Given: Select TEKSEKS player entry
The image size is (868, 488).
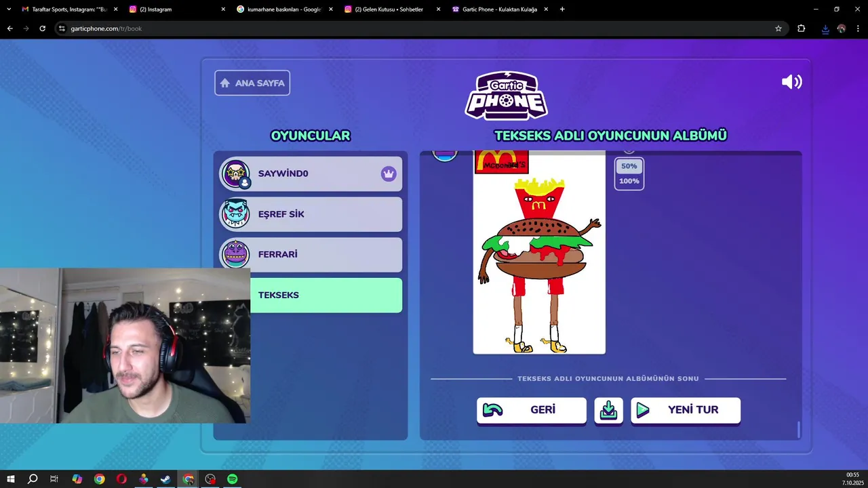Looking at the screenshot, I should (x=325, y=296).
